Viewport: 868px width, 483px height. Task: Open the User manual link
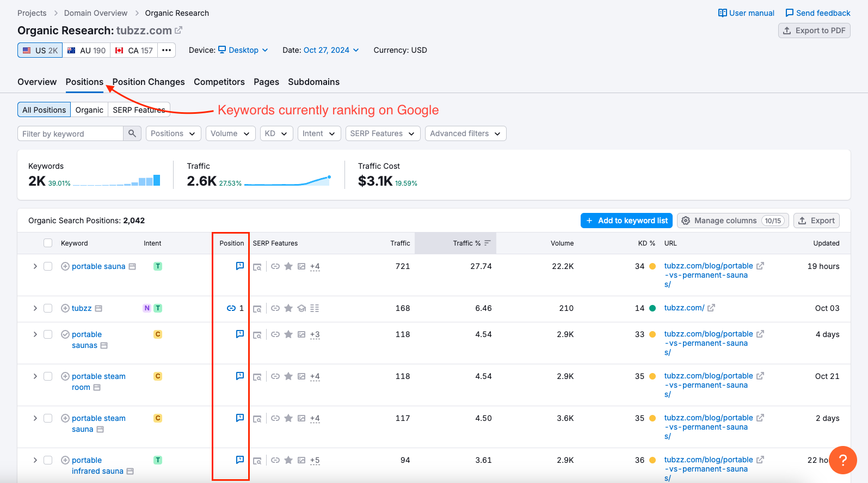point(746,13)
